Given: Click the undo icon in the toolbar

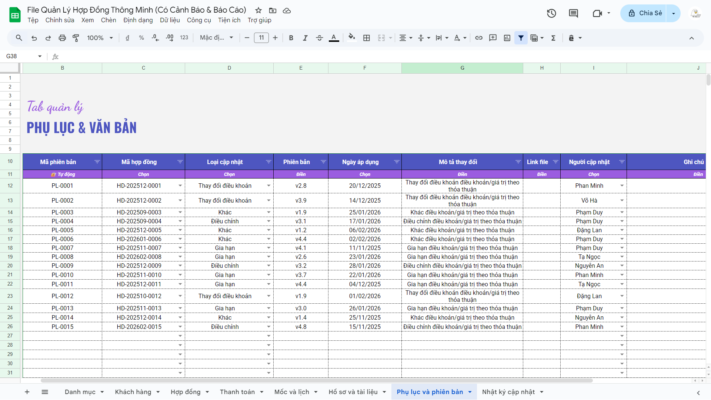Looking at the screenshot, I should pos(34,38).
